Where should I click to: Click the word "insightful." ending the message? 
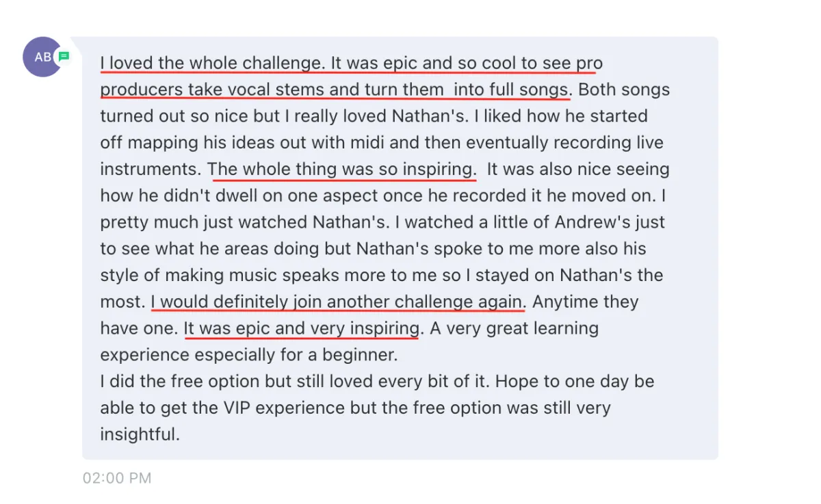pyautogui.click(x=140, y=435)
